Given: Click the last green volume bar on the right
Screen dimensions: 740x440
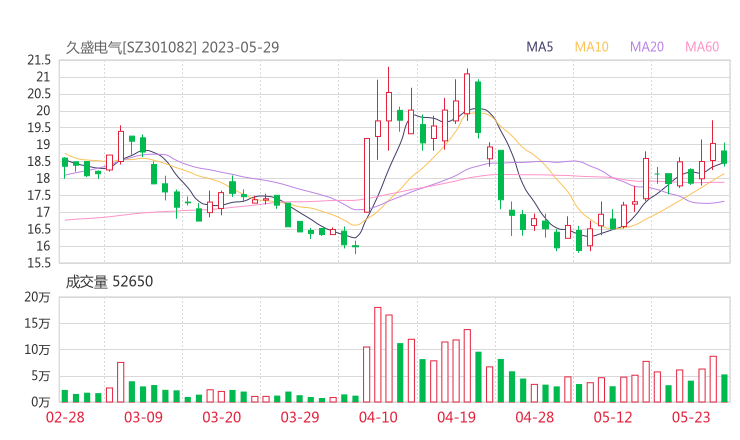Looking at the screenshot, I should coord(724,389).
